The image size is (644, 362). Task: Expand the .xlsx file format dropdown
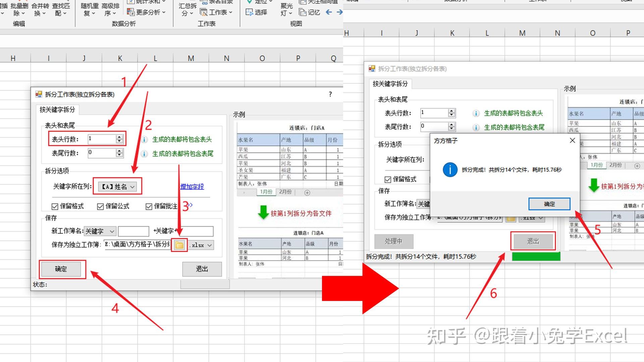click(x=200, y=245)
